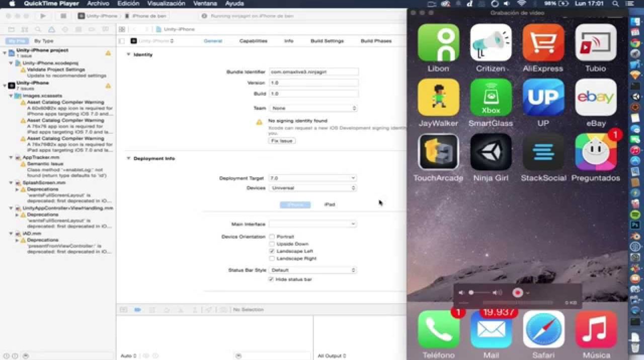
Task: Toggle the Hide status bar checkbox
Action: (271, 279)
